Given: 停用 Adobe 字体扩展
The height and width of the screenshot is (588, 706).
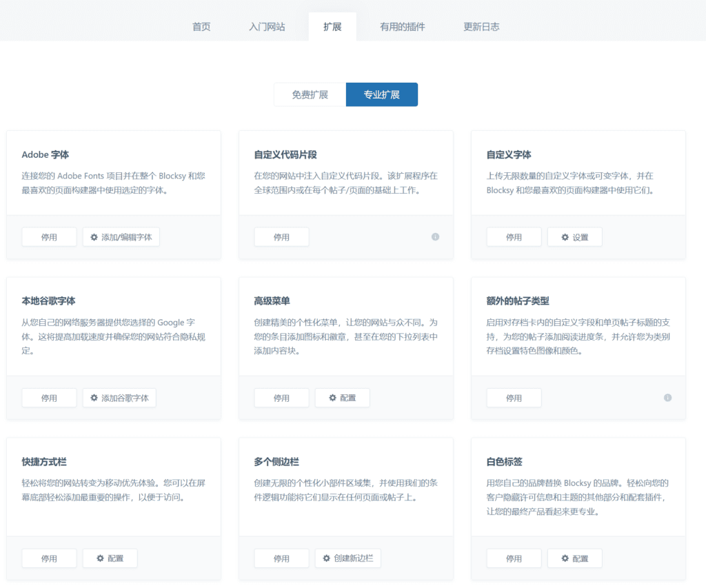Looking at the screenshot, I should click(x=49, y=236).
